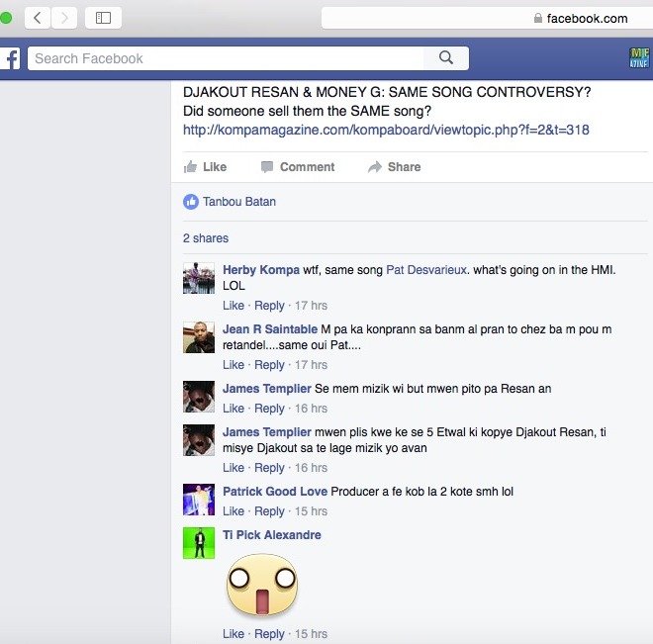This screenshot has height=644, width=653.
Task: Click the 17 hrs timestamp on Jean's comment
Action: 311,365
